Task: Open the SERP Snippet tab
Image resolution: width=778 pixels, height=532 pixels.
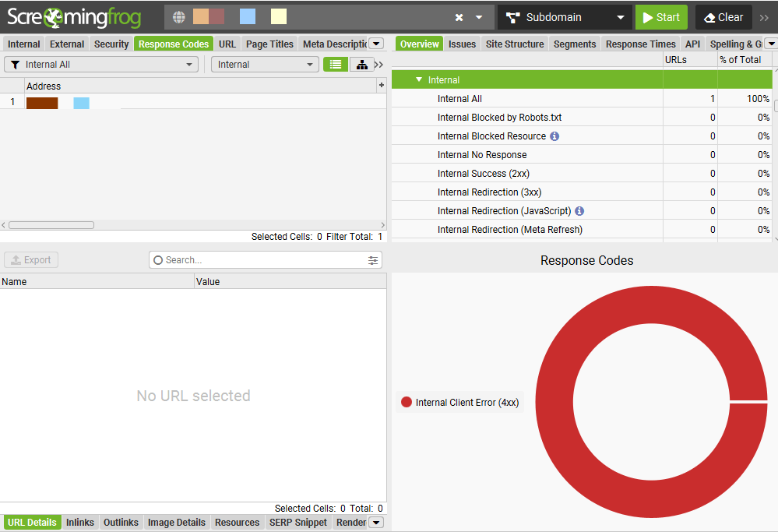Action: (298, 523)
